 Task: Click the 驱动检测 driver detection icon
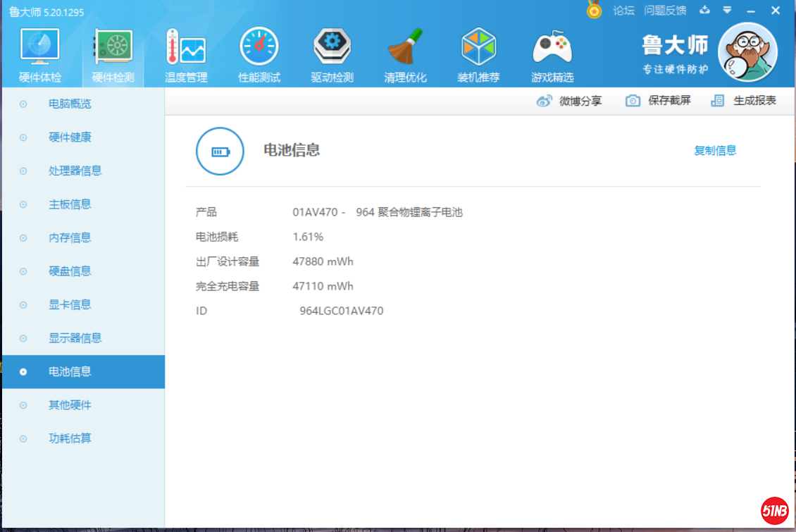(332, 47)
